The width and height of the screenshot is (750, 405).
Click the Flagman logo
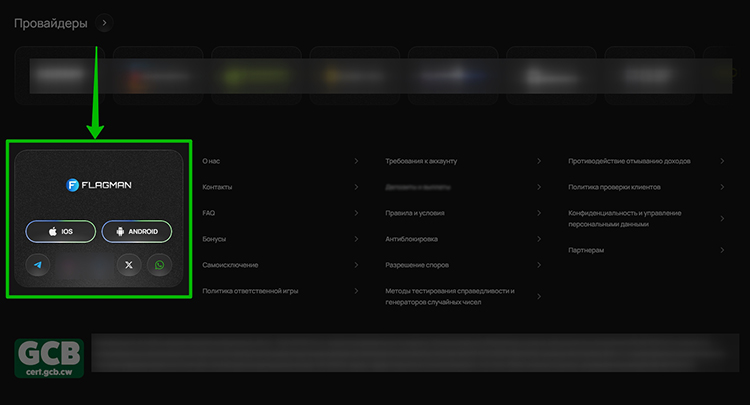point(99,185)
